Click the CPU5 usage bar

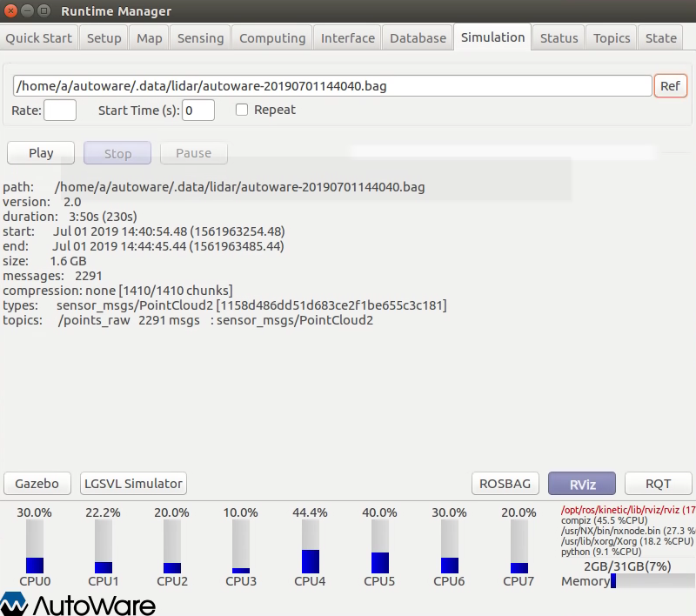point(380,546)
